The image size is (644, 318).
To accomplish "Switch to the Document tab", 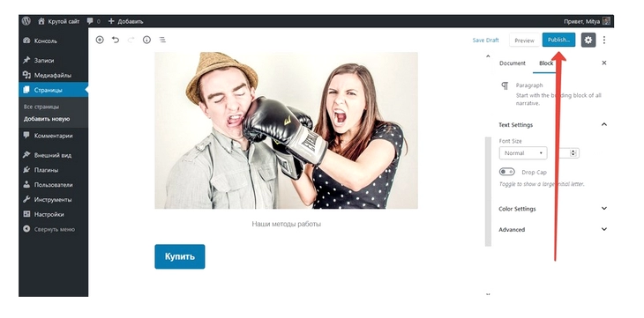I will (x=513, y=63).
